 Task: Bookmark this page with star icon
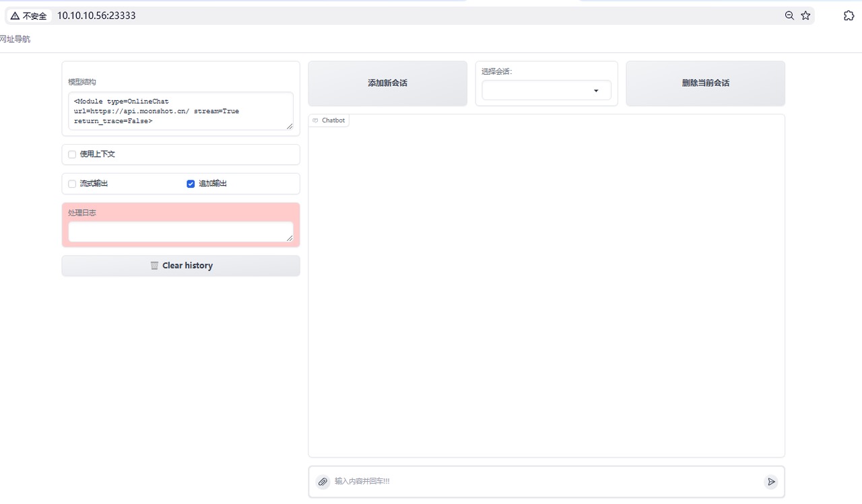(805, 15)
